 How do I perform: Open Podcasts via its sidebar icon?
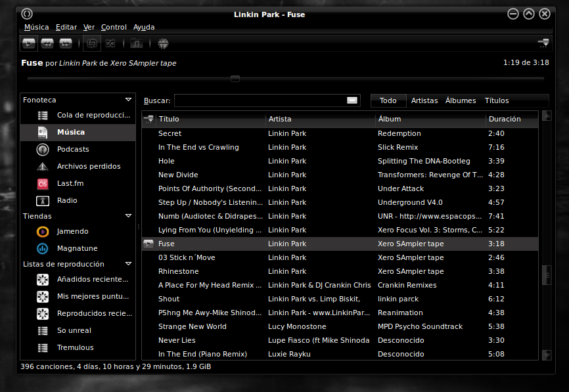click(x=43, y=150)
